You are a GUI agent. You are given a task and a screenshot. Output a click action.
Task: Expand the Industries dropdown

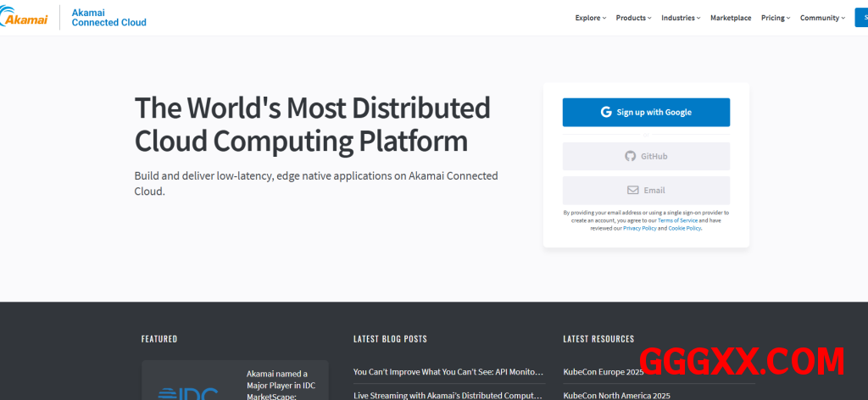(x=681, y=18)
